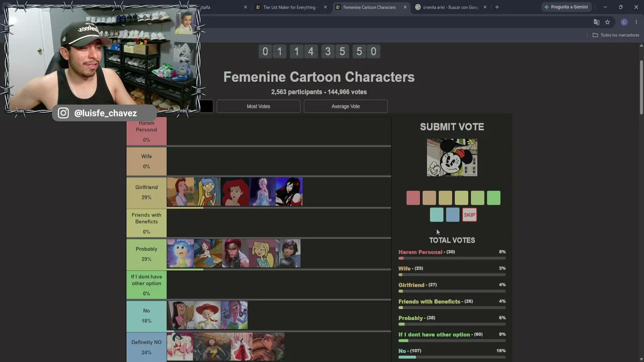Click the last thumbnail in Definetly NO row
The width and height of the screenshot is (644, 362).
click(x=268, y=347)
